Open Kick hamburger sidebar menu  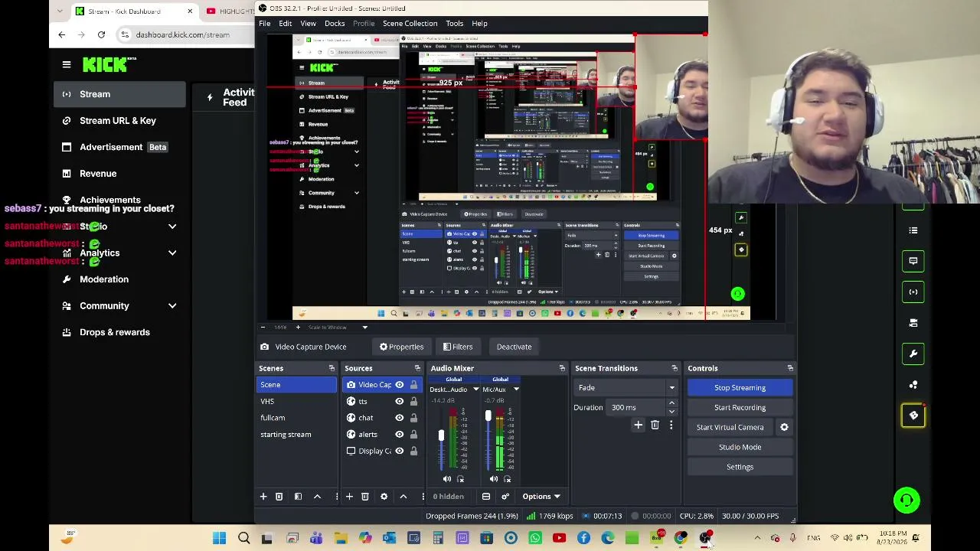67,65
